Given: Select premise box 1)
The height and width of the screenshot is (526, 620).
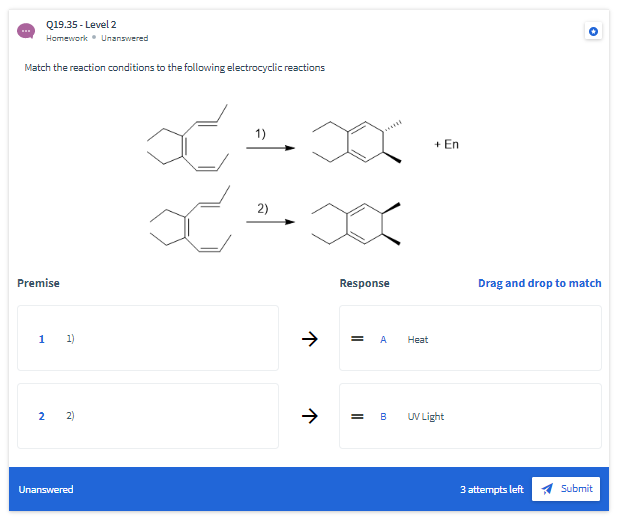Looking at the screenshot, I should tap(148, 338).
